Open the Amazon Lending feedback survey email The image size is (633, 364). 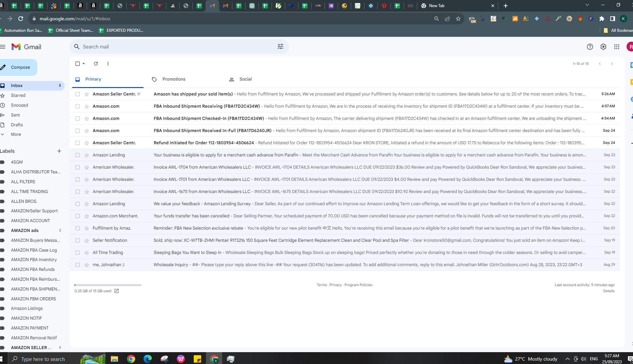(345, 204)
